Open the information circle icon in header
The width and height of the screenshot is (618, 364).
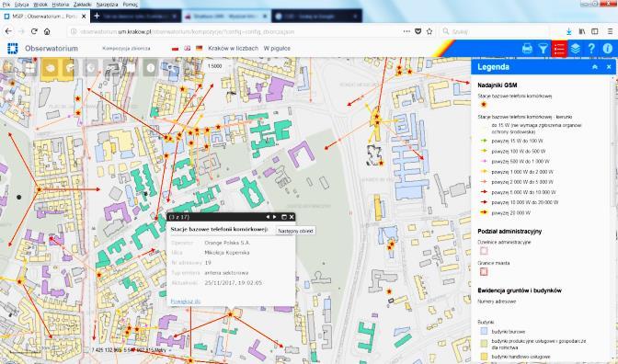pyautogui.click(x=607, y=49)
